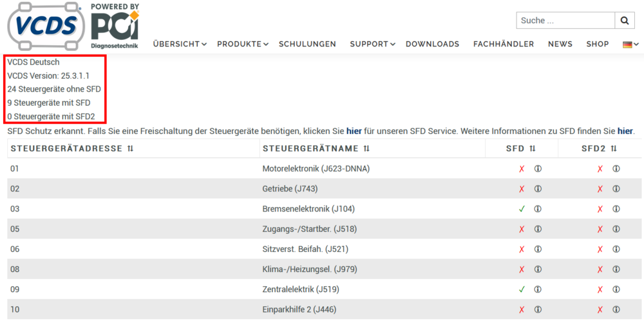644x321 pixels.
Task: Open SFD2 info icon for Motorelektronik row
Action: pos(616,168)
